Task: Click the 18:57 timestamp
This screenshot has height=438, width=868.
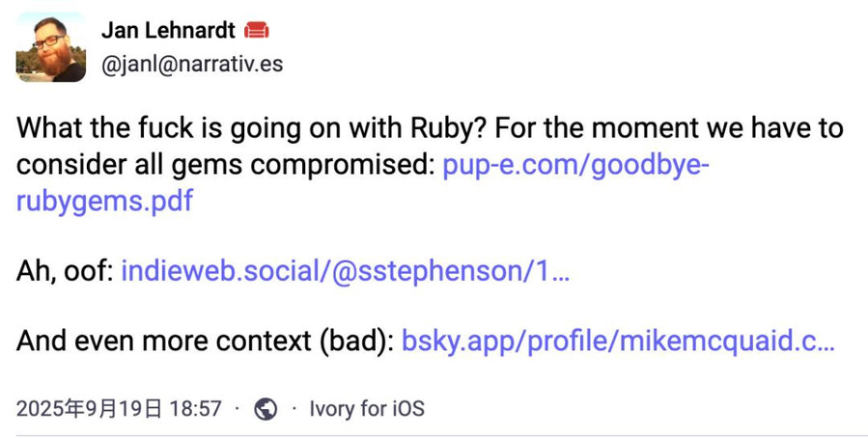Action: coord(195,409)
